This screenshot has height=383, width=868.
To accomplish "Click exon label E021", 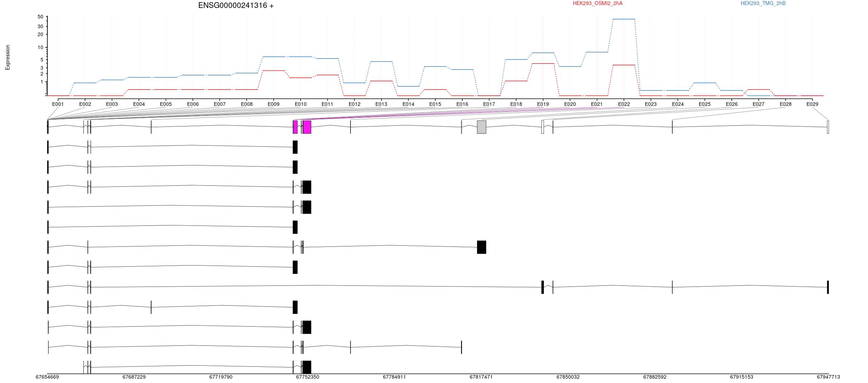I will 597,104.
